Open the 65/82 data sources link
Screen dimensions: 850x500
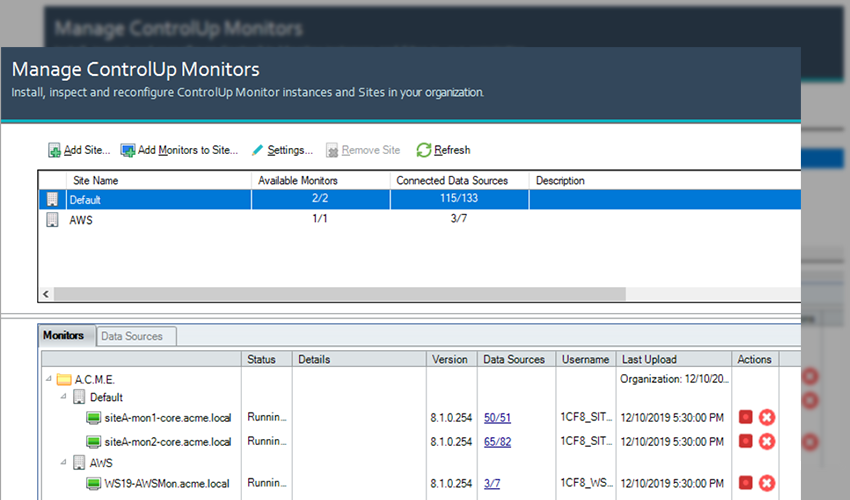[x=497, y=441]
